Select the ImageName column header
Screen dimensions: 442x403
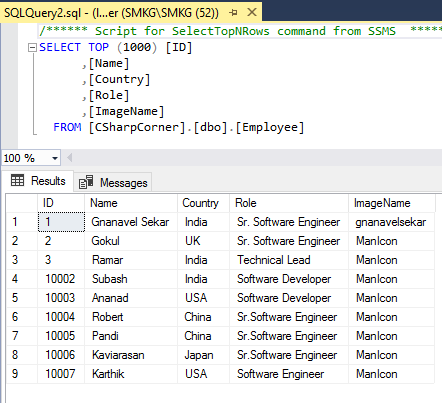click(x=392, y=203)
